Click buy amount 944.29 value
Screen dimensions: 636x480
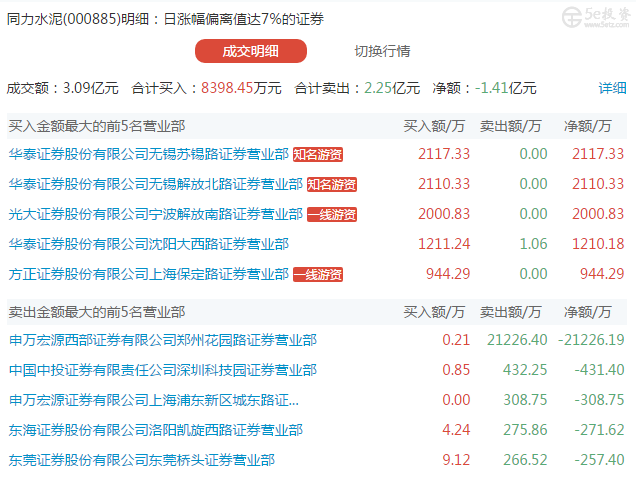448,274
